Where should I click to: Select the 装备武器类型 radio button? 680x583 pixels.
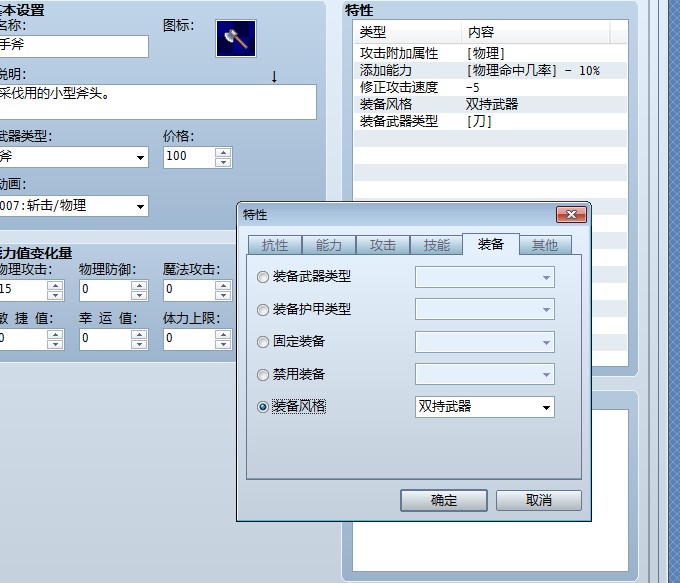click(263, 277)
